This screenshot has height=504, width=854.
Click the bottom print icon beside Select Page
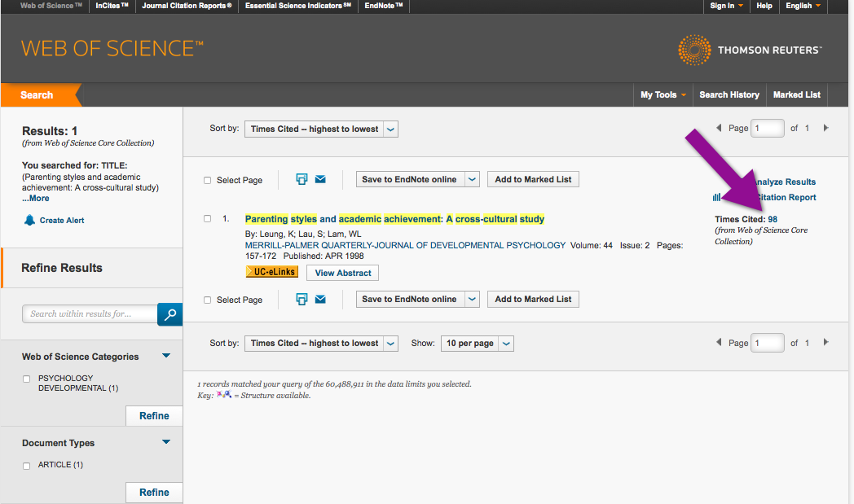(x=302, y=299)
